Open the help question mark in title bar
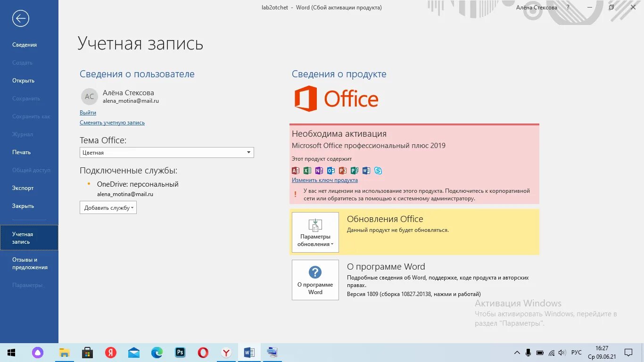 point(568,7)
